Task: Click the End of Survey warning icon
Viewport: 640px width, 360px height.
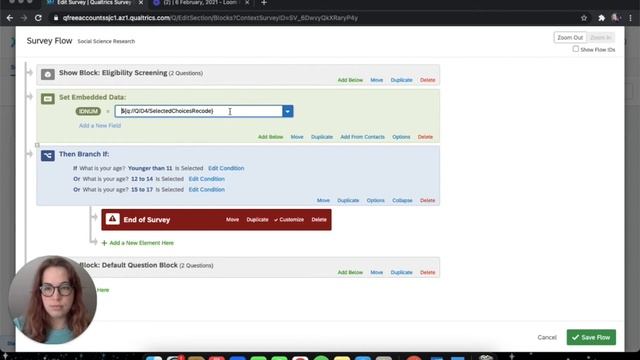Action: (x=113, y=219)
